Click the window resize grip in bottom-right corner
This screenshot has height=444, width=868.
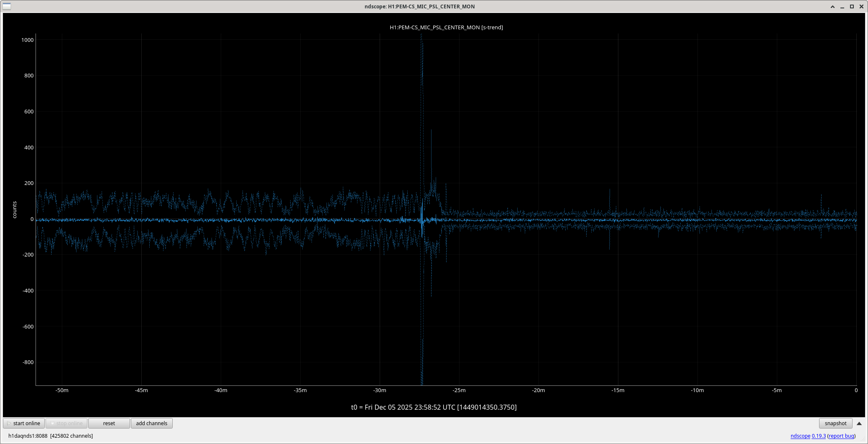click(864, 440)
